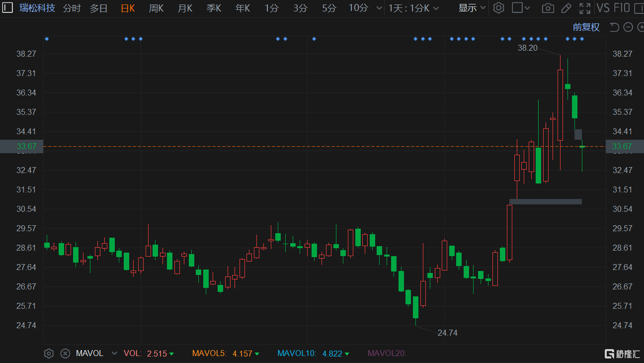Open chart settings gear in top toolbar
Image resolution: width=644 pixels, height=363 pixels.
498,8
